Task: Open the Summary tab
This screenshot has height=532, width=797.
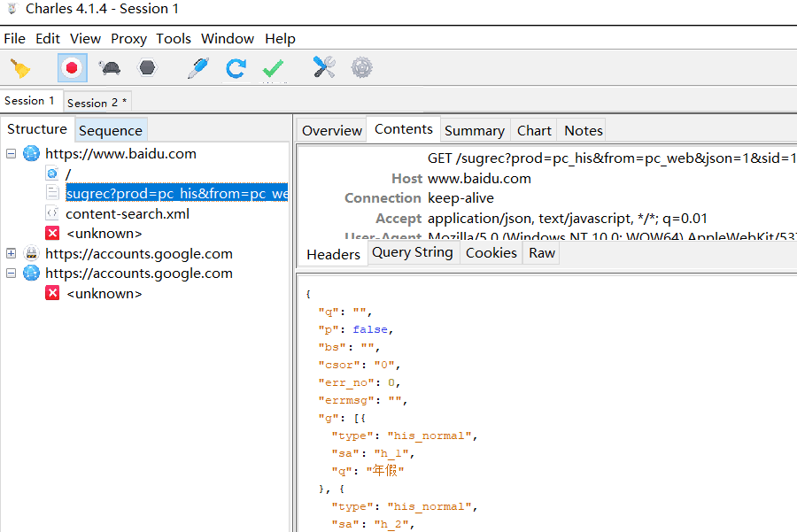Action: [475, 131]
